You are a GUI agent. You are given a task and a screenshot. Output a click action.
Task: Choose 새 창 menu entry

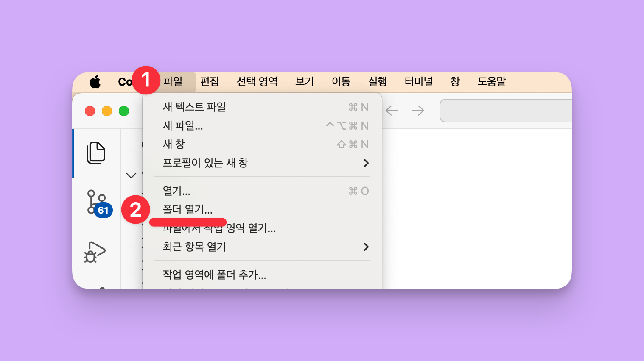174,144
